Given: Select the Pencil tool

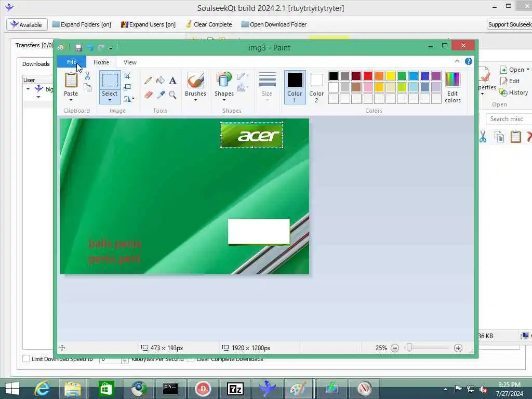Looking at the screenshot, I should [x=148, y=80].
